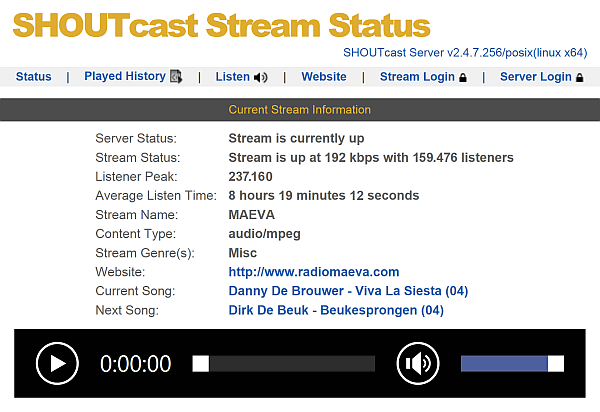Image resolution: width=600 pixels, height=412 pixels.
Task: Click the Average Listen Time label
Action: [156, 195]
